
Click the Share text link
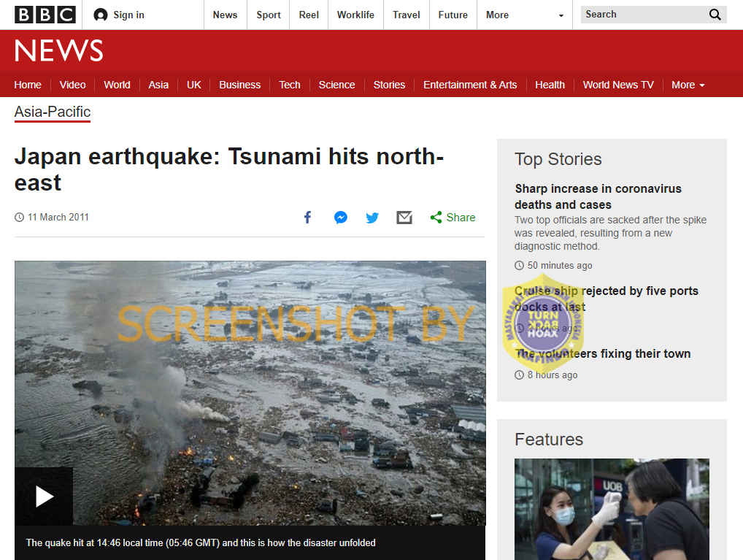[461, 217]
